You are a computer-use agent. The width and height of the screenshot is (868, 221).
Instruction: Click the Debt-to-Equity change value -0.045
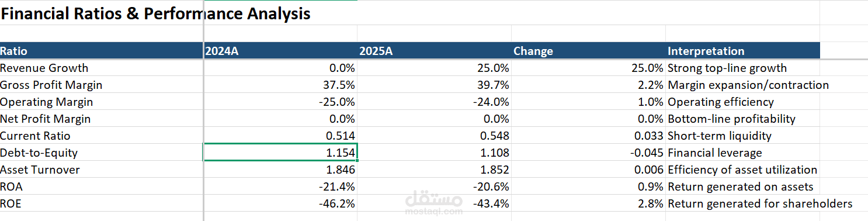tap(589, 153)
